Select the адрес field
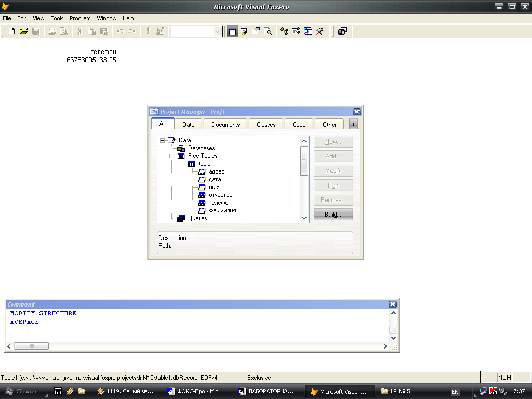Image resolution: width=532 pixels, height=399 pixels. click(x=217, y=171)
